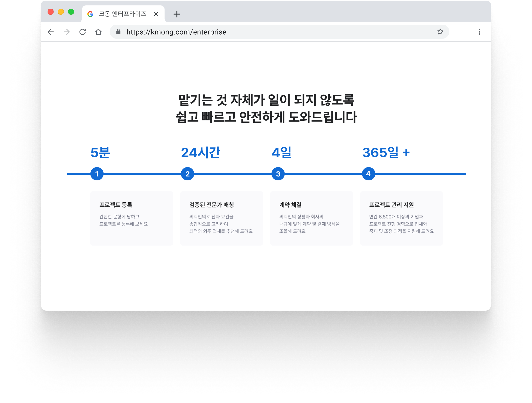Image resolution: width=532 pixels, height=403 pixels.
Task: Reload the kmong enterprise page
Action: (x=83, y=32)
